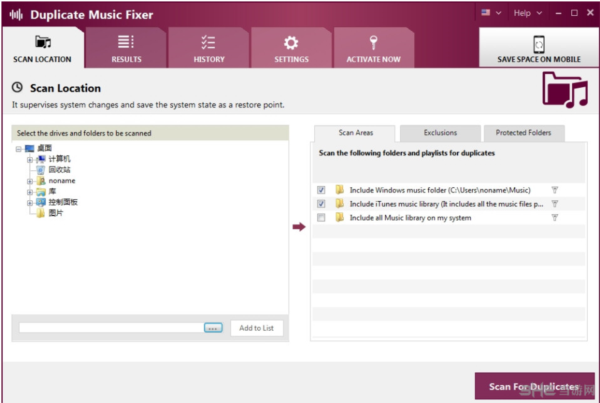Enable Include all Music library checkbox

point(321,217)
